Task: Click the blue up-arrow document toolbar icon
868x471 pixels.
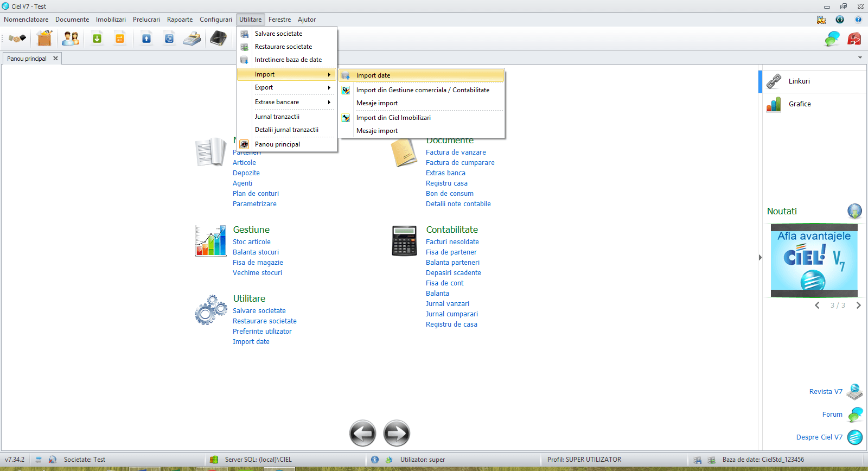Action: click(x=146, y=39)
